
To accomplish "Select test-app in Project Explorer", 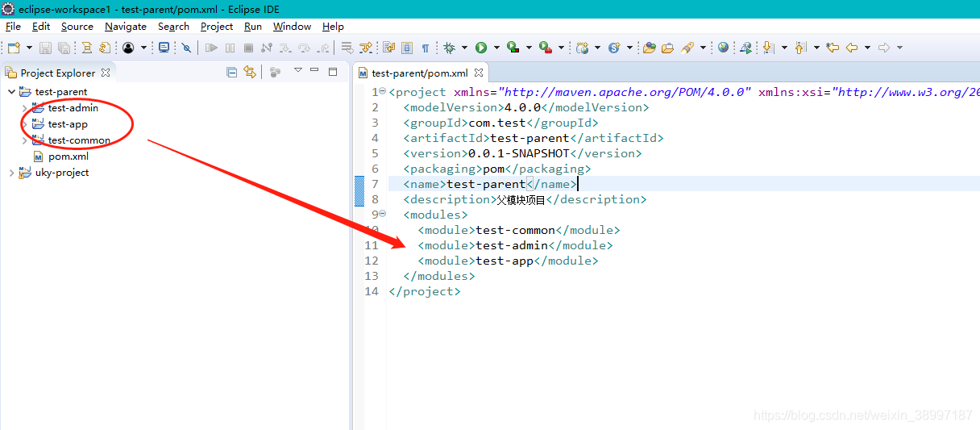I will pyautogui.click(x=68, y=124).
